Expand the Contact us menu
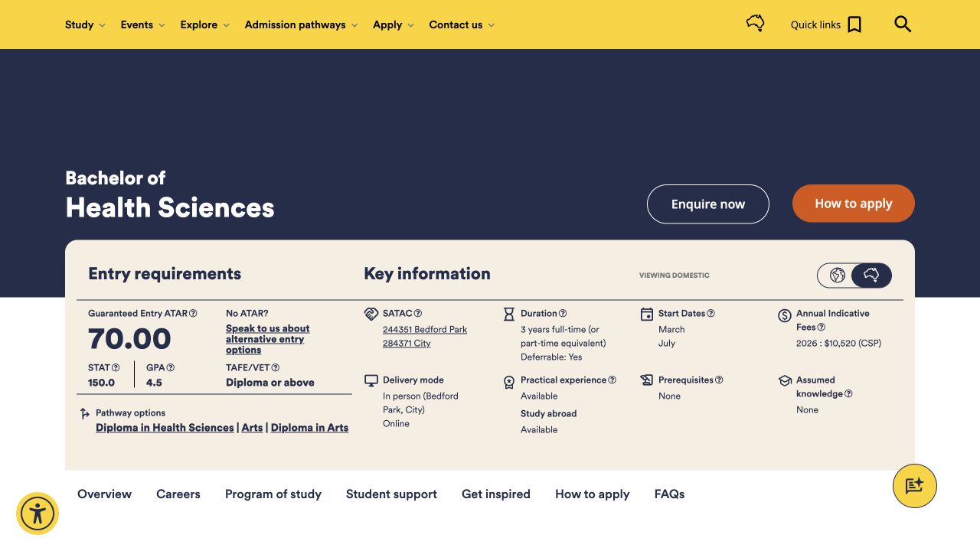Viewport: 980px width, 551px height. click(462, 24)
